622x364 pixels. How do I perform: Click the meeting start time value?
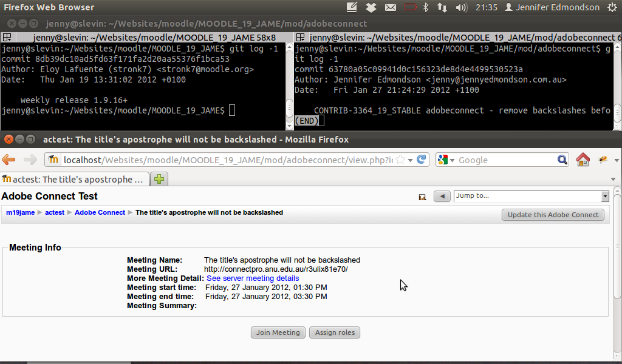(266, 288)
